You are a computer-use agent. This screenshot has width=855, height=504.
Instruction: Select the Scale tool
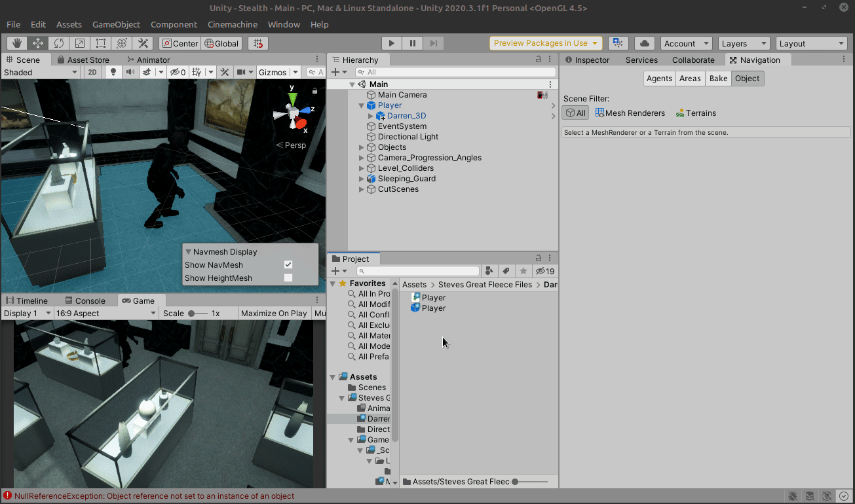pos(80,43)
